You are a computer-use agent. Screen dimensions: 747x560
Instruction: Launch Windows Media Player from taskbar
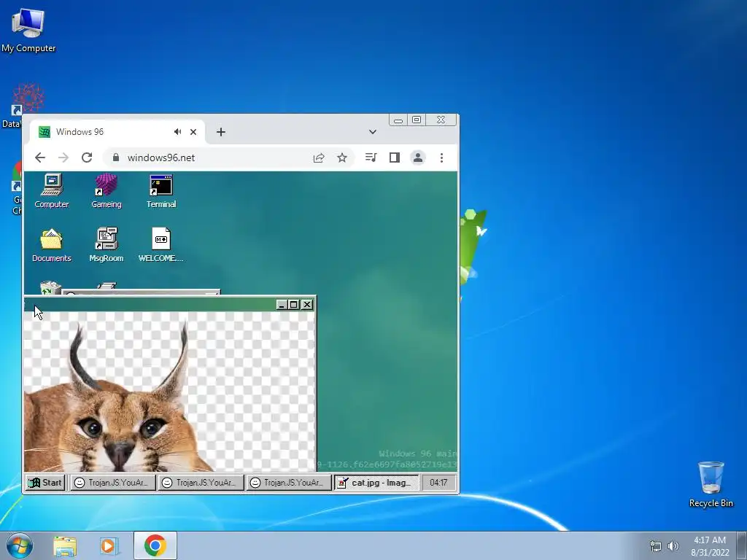[109, 545]
